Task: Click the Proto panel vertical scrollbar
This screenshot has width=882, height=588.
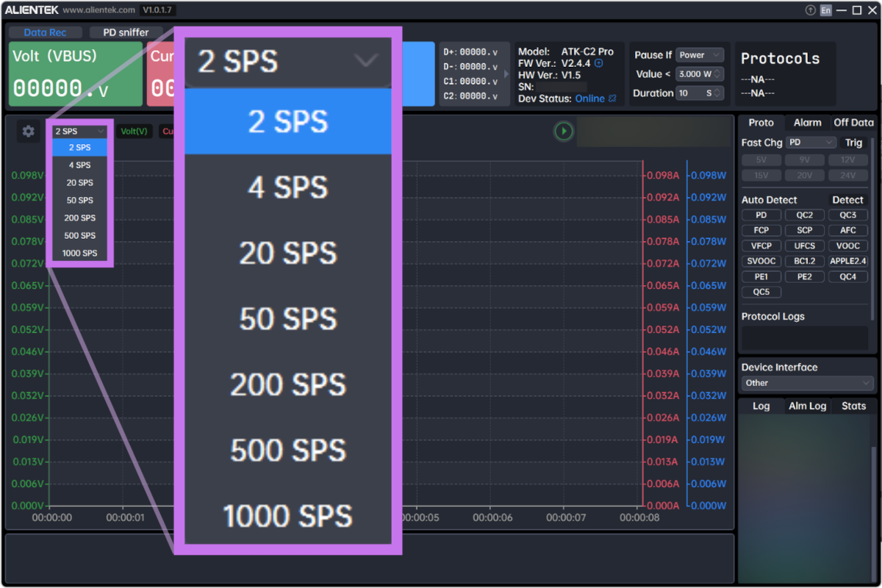Action: tap(874, 228)
